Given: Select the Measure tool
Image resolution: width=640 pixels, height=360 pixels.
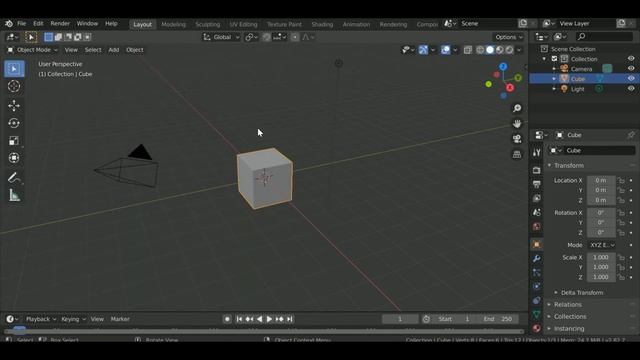Looking at the screenshot, I should [14, 195].
